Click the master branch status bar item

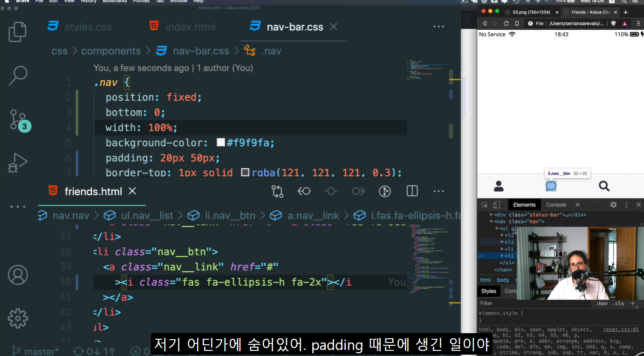click(35, 351)
